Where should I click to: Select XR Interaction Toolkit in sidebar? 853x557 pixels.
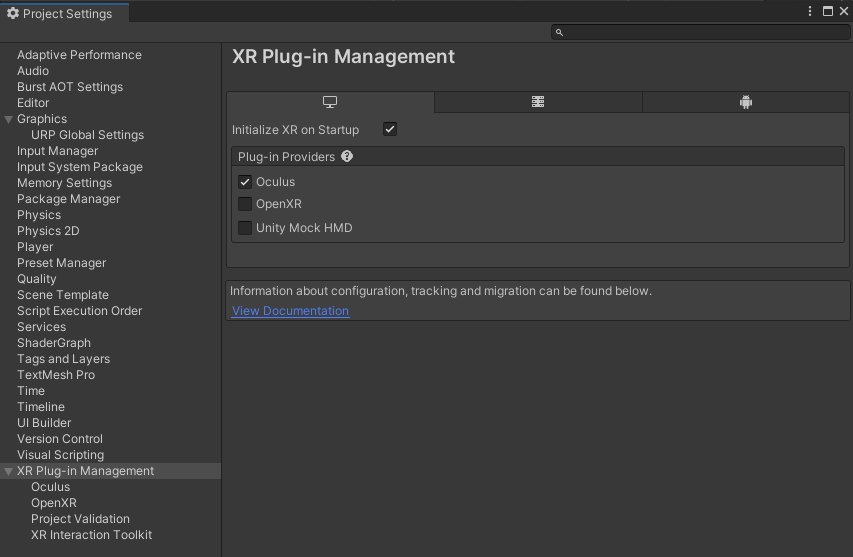point(91,535)
